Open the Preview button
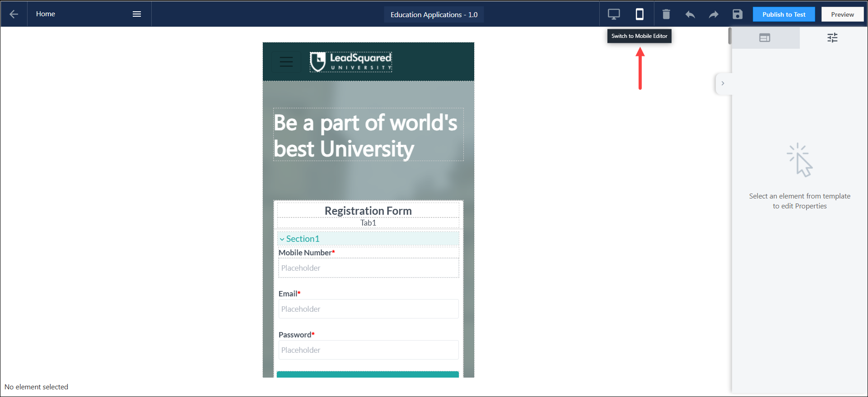 pyautogui.click(x=842, y=14)
